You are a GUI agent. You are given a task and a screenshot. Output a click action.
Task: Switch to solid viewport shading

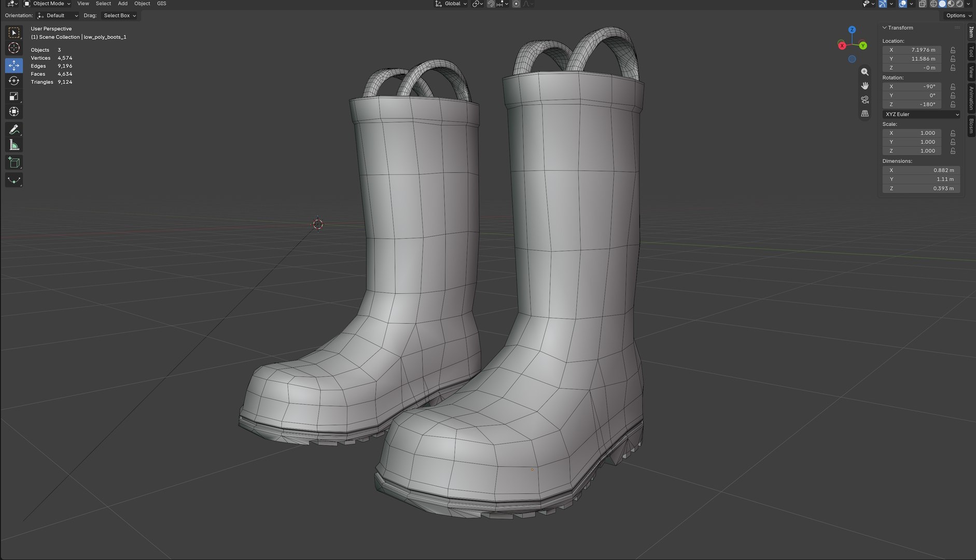(x=942, y=4)
